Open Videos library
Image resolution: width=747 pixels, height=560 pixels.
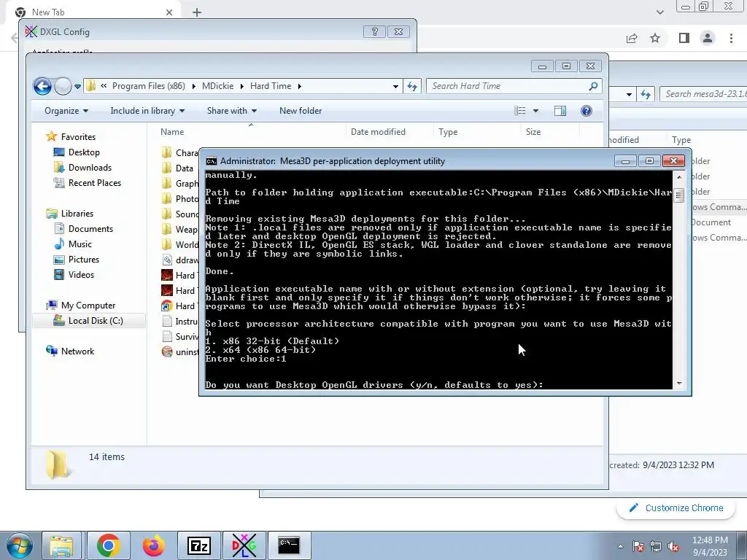[x=81, y=275]
